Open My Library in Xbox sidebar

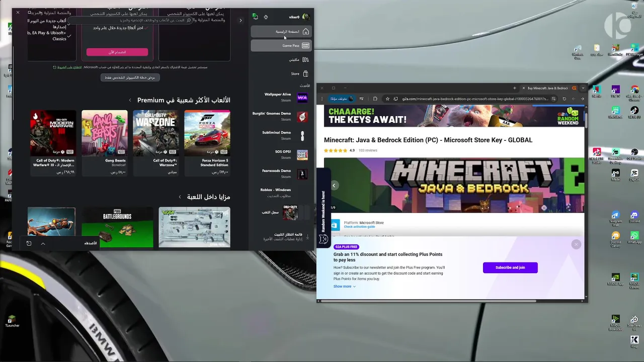281,60
